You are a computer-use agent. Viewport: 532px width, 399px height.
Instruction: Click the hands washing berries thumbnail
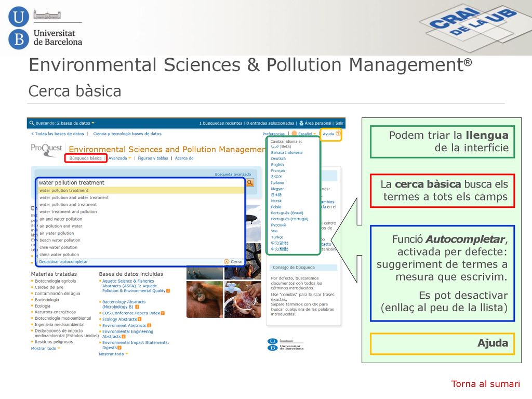[243, 299]
